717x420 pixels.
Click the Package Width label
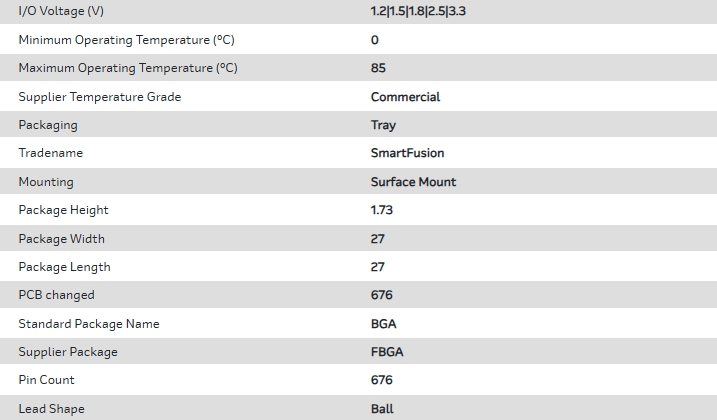[x=61, y=239]
